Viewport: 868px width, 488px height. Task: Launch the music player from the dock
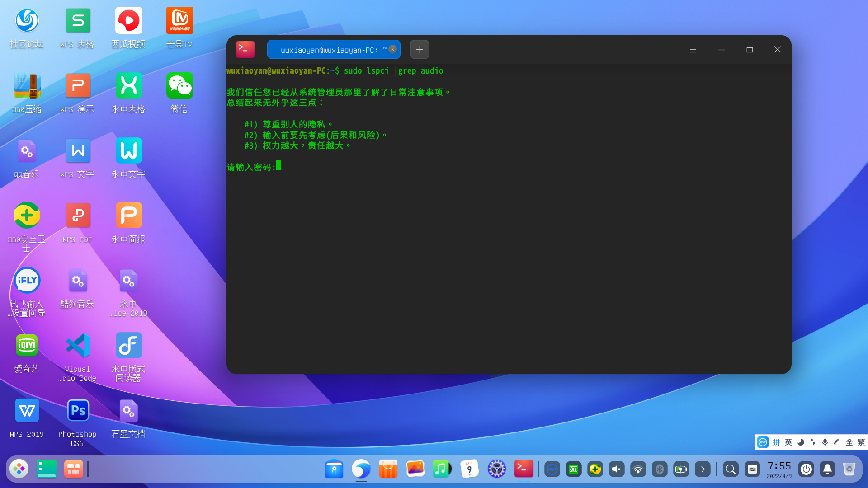[442, 469]
